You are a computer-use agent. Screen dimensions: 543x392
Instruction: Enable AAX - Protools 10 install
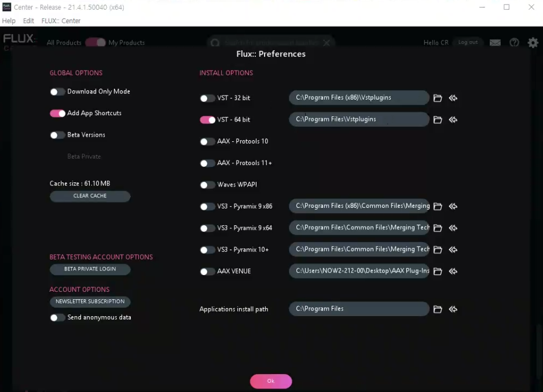click(x=207, y=142)
